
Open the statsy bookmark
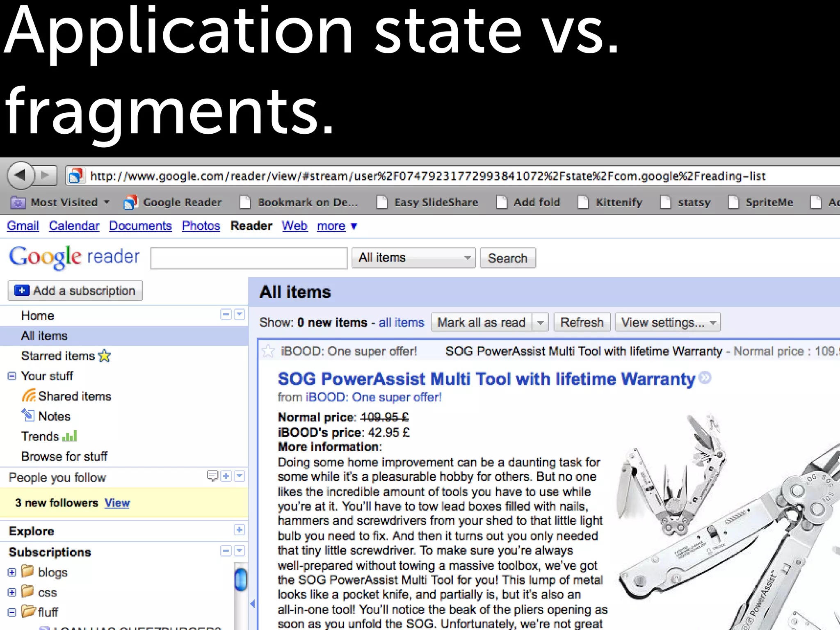point(685,202)
